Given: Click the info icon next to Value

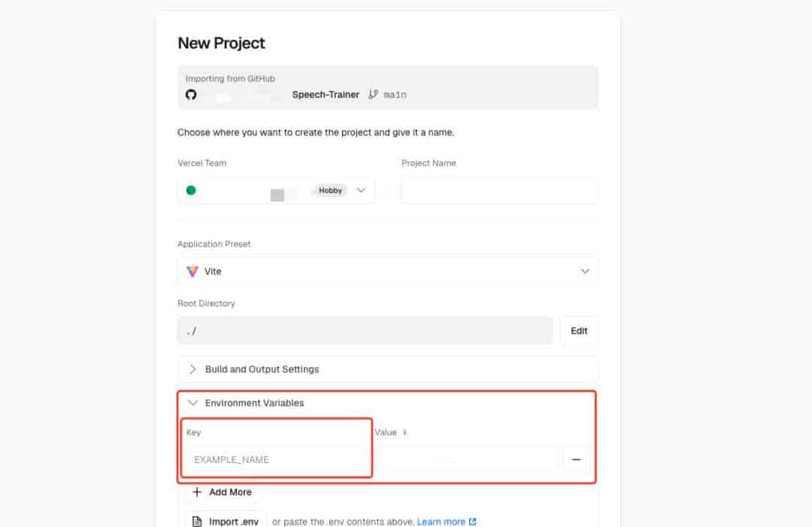Looking at the screenshot, I should 404,432.
